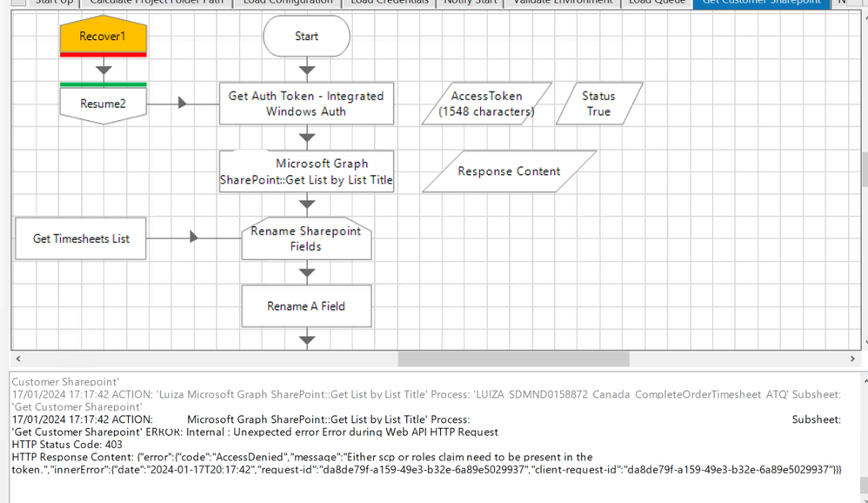Switch to the Load Credentials tab
Screen dimensions: 868x503
(x=389, y=3)
